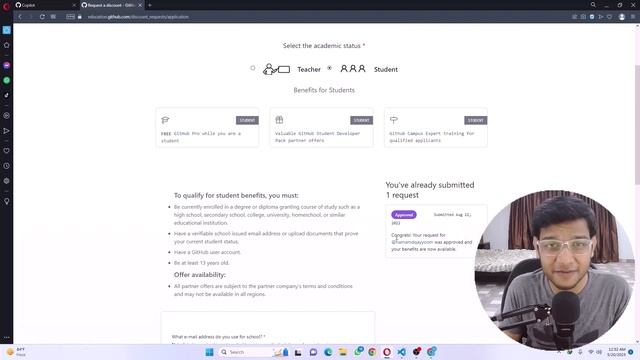
Task: Open sidebar bookmarks heart icon
Action: coord(7,151)
